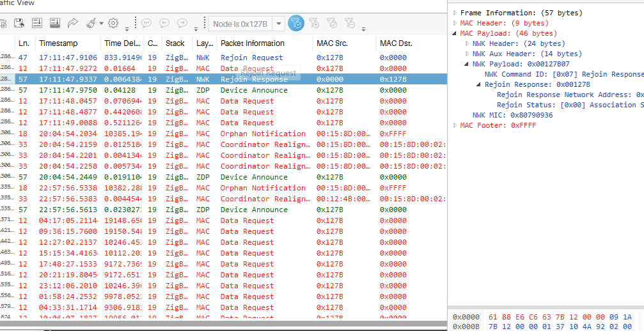Collapse the Rejoin Response 0x00127B node
Screen dimensions: 644x331
tap(479, 84)
